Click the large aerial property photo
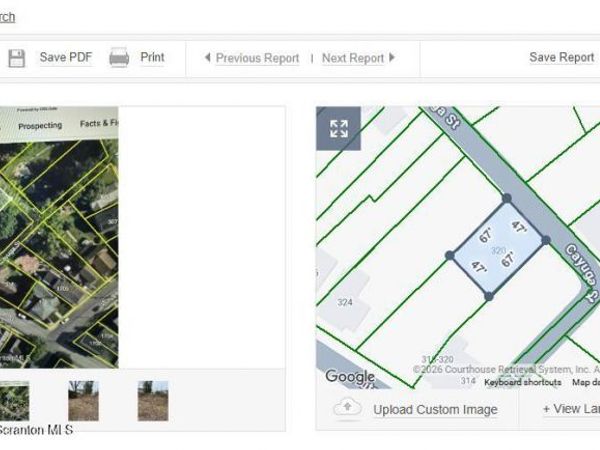The image size is (600, 450). point(59,237)
